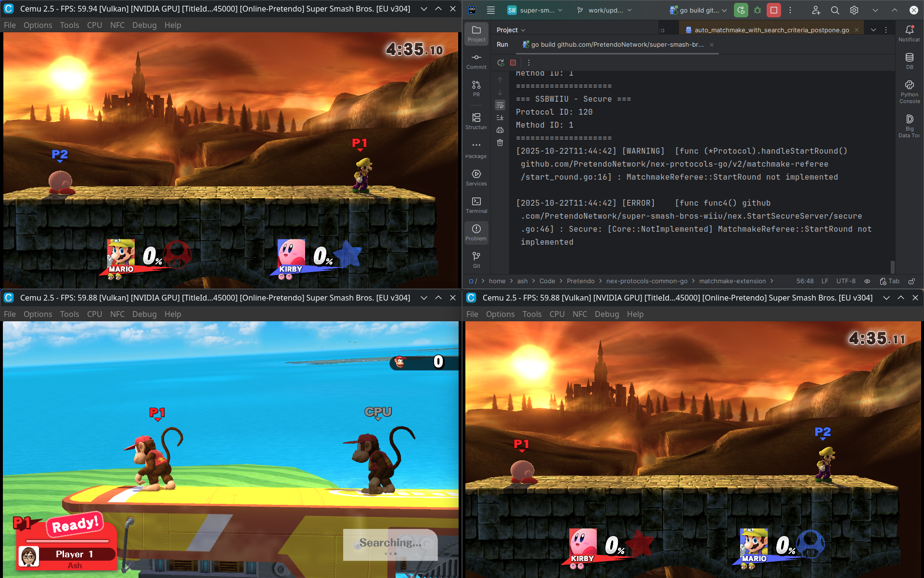
Task: Click Pretendo breadcrumb in navigation bar
Action: (580, 281)
